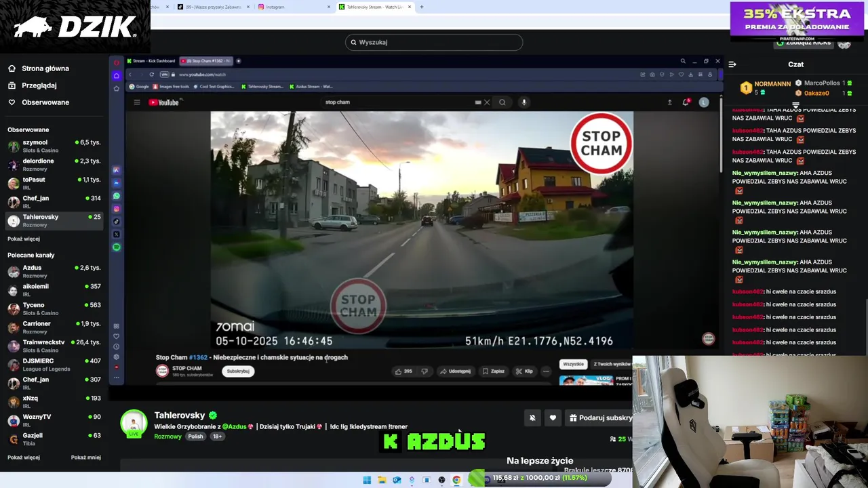Open the YouTube account avatar
Image resolution: width=868 pixels, height=488 pixels.
pos(704,102)
